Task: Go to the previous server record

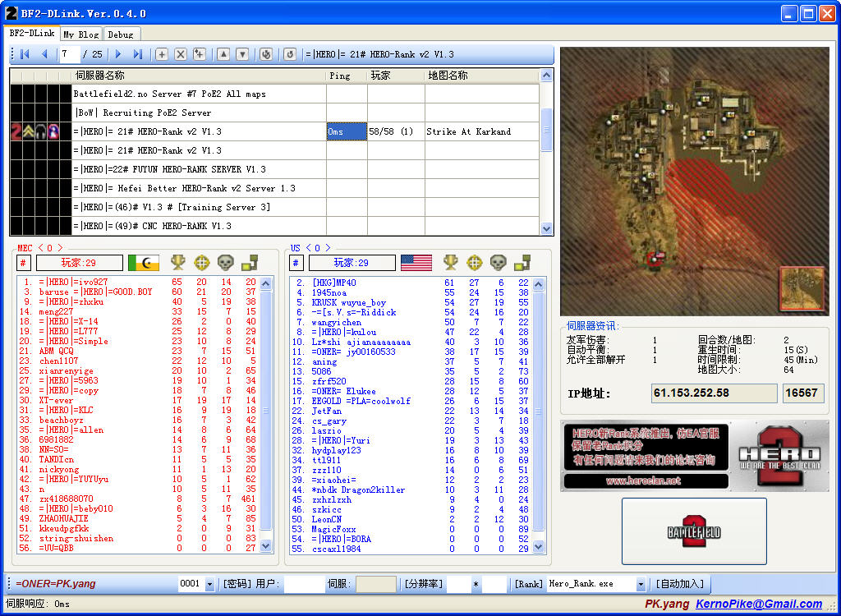Action: click(x=44, y=54)
